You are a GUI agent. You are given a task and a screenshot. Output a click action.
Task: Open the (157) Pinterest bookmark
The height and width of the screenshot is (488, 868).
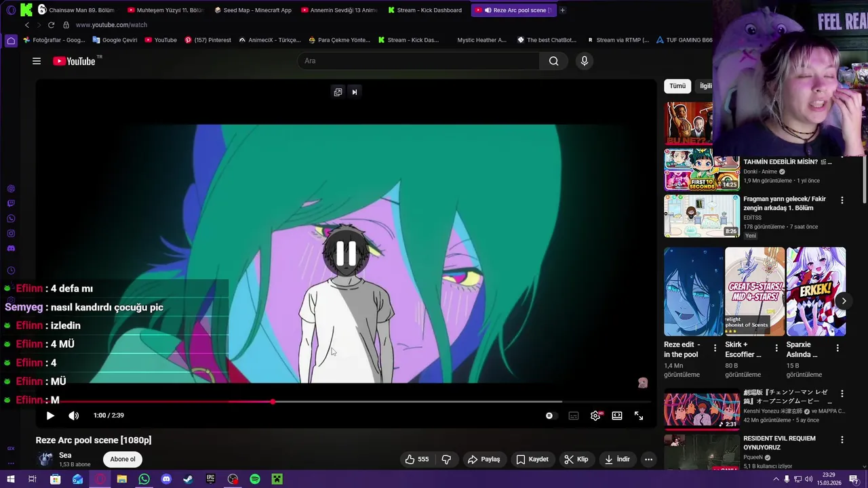[208, 40]
